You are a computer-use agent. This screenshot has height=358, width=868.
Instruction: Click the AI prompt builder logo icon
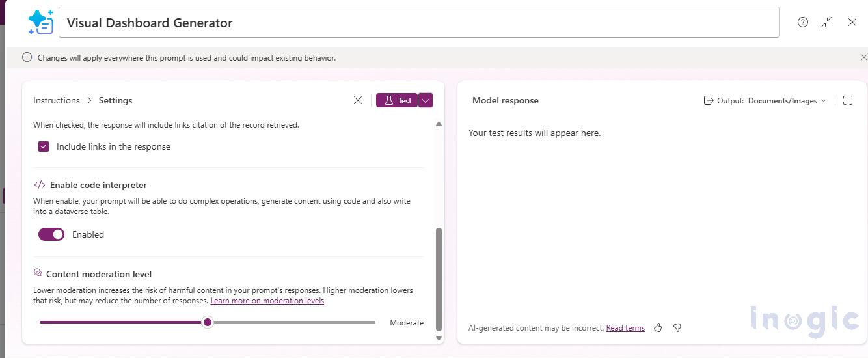(41, 22)
